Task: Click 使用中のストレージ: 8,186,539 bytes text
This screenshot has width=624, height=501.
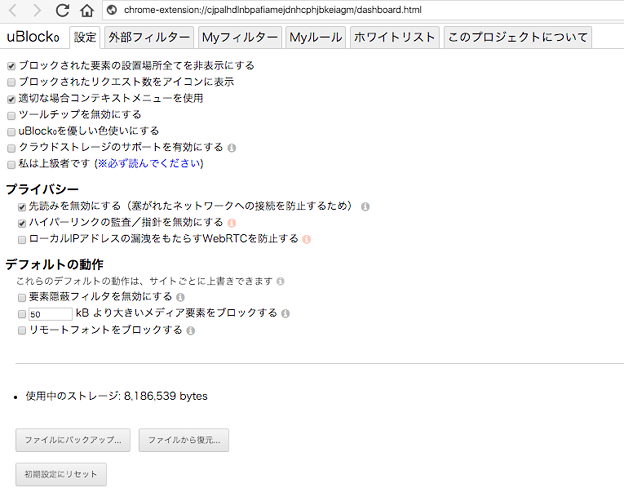Action: coord(117,396)
